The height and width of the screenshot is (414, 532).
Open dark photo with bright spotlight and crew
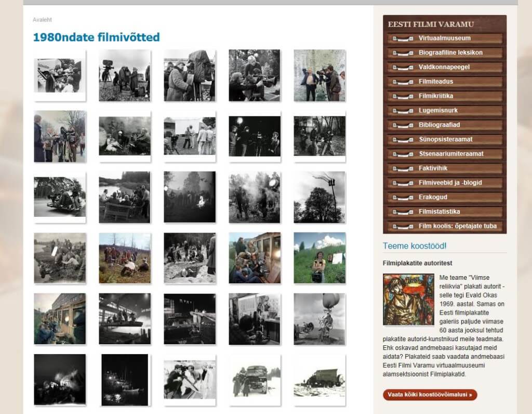click(x=255, y=136)
